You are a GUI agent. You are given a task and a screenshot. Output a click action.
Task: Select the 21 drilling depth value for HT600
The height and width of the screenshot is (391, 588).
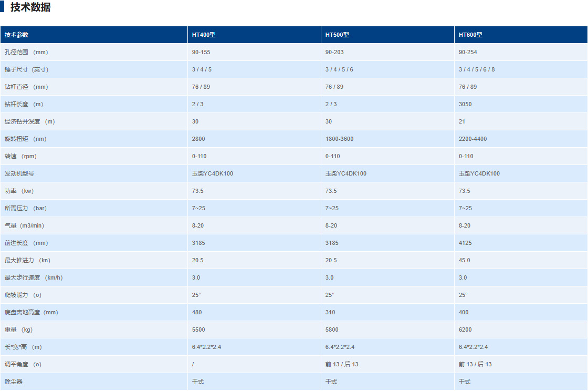coord(461,121)
